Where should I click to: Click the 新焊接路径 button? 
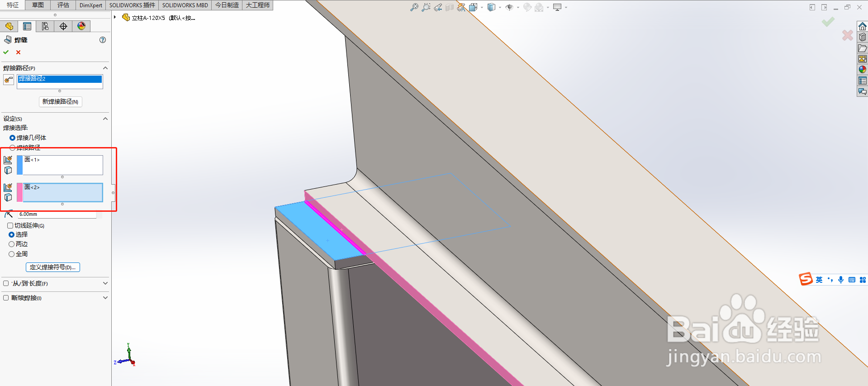pos(60,101)
